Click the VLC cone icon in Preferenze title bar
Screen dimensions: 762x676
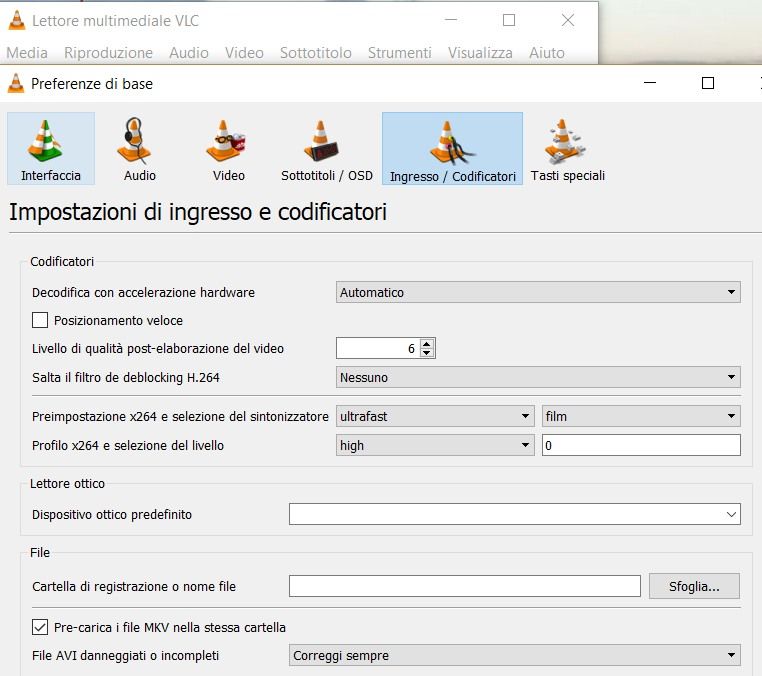pos(16,84)
